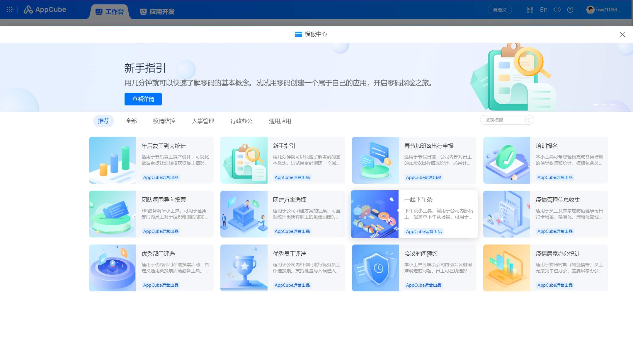Open 团队氛围导向投票 template thumbnail

pos(113,214)
